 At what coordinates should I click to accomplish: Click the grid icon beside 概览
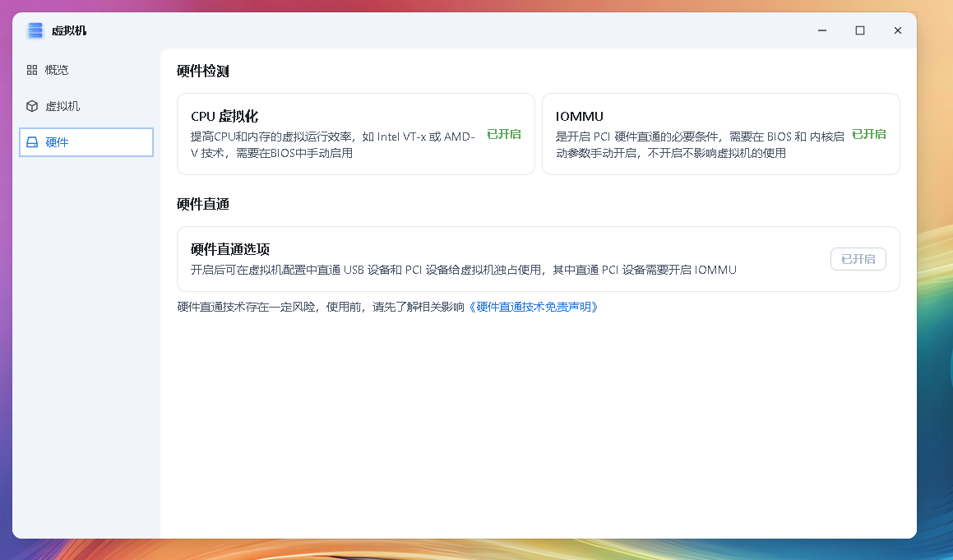tap(32, 70)
